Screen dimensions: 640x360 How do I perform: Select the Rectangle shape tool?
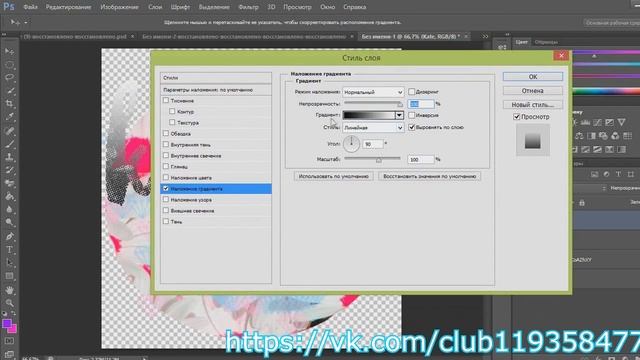[x=9, y=276]
